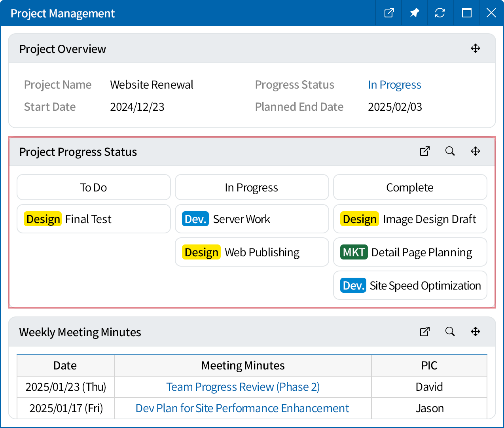Open Dev Plan for Site Performance Enhancement
Viewport: 504px width, 428px height.
(x=242, y=408)
